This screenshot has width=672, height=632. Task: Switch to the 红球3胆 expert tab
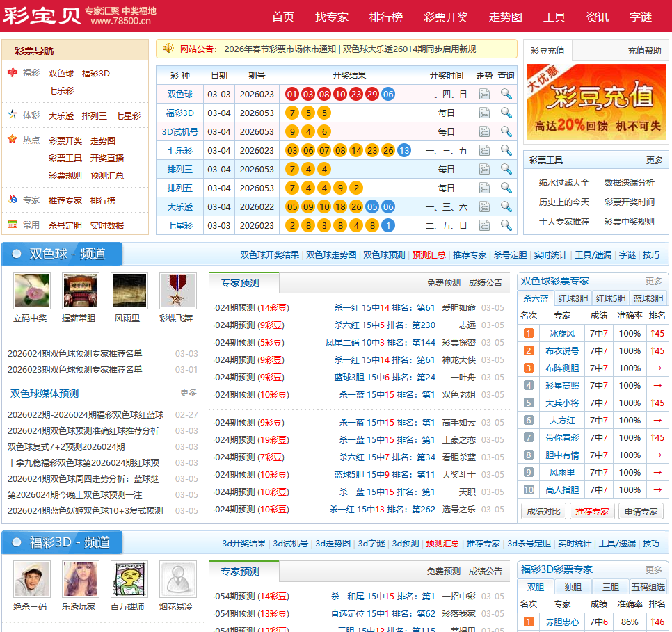point(573,298)
